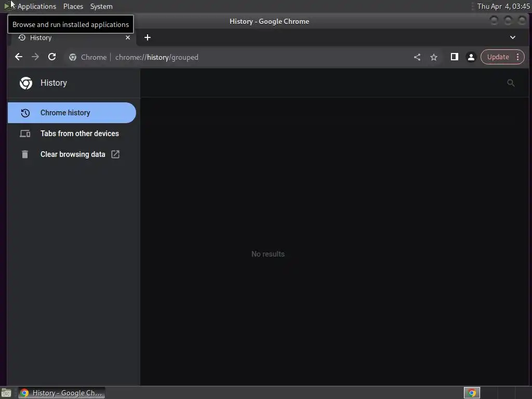Screen dimensions: 532x399
Task: Reload the History page
Action: (x=52, y=57)
